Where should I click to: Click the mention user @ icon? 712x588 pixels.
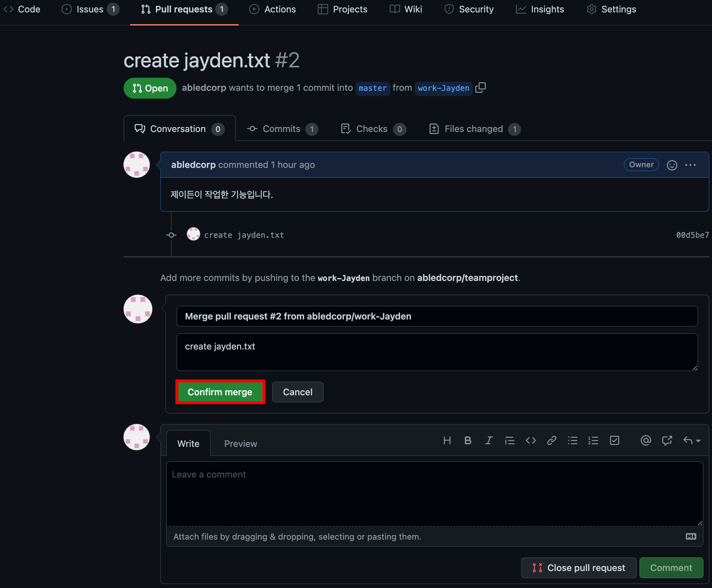(x=646, y=440)
